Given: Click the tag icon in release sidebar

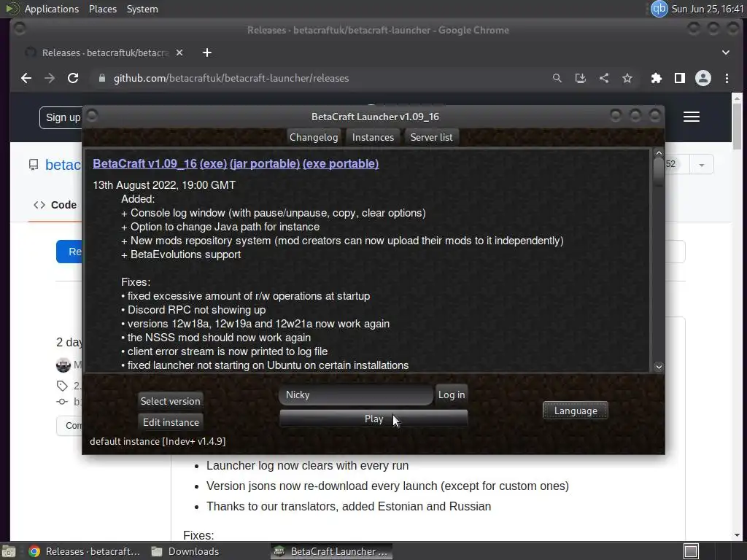Looking at the screenshot, I should 62,386.
